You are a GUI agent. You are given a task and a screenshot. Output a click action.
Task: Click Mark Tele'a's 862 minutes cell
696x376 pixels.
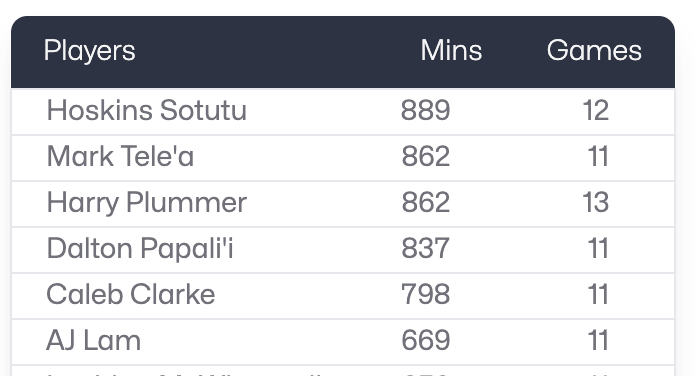point(426,156)
